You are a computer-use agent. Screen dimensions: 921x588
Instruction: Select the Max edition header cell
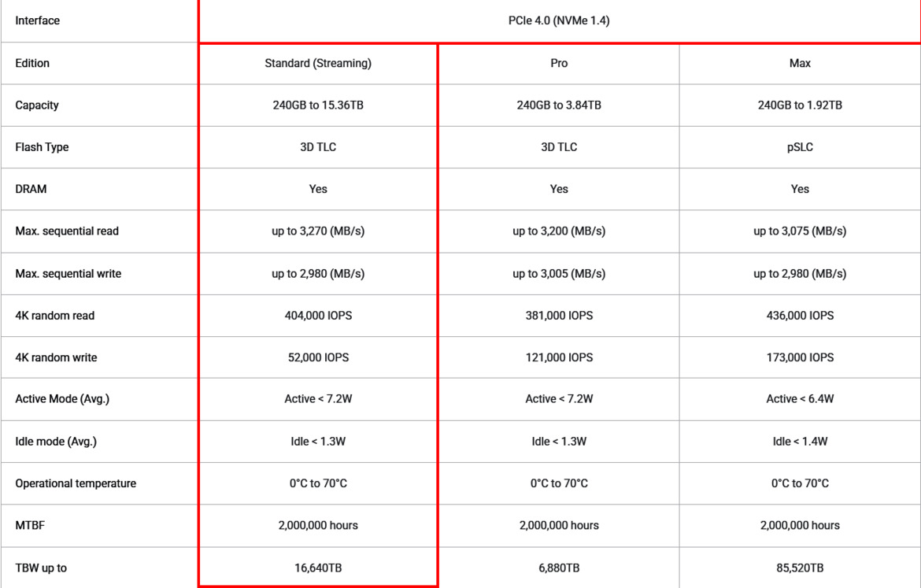point(800,63)
